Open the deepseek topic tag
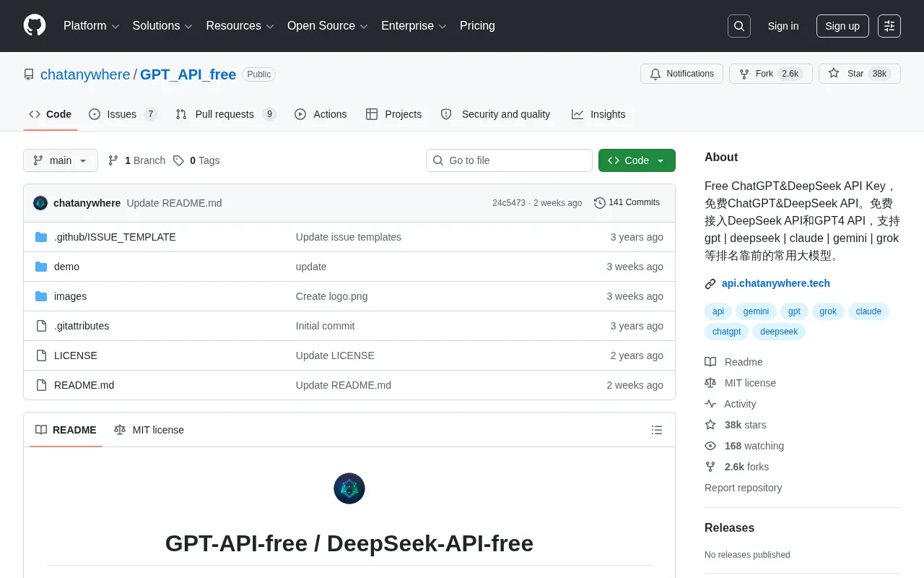Screen dimensions: 924x578 pyautogui.click(x=779, y=332)
